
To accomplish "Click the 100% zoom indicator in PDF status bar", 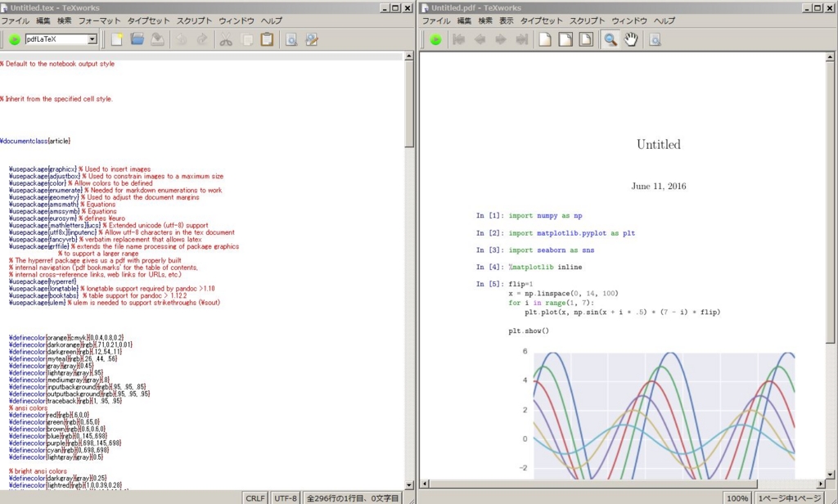I will click(737, 498).
